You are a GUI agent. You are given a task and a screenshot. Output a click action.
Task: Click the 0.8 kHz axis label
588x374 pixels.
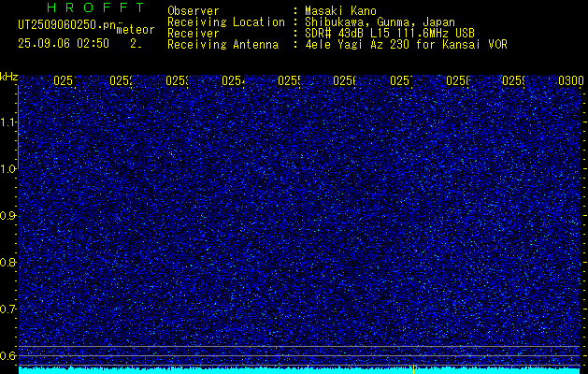point(8,262)
